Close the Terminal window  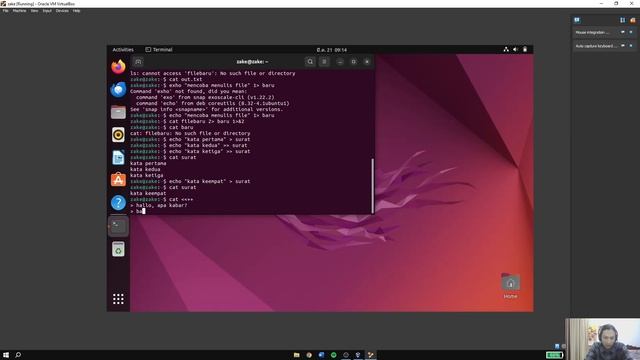pyautogui.click(x=367, y=62)
